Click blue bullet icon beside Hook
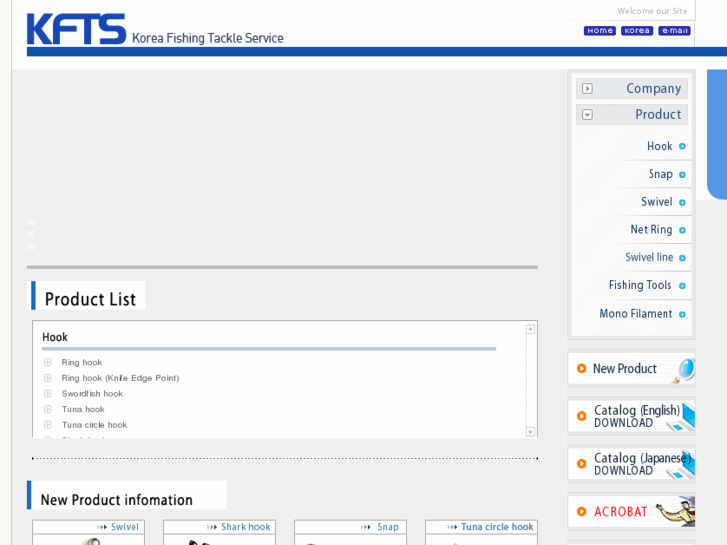Screen dimensions: 727x545 click(682, 147)
